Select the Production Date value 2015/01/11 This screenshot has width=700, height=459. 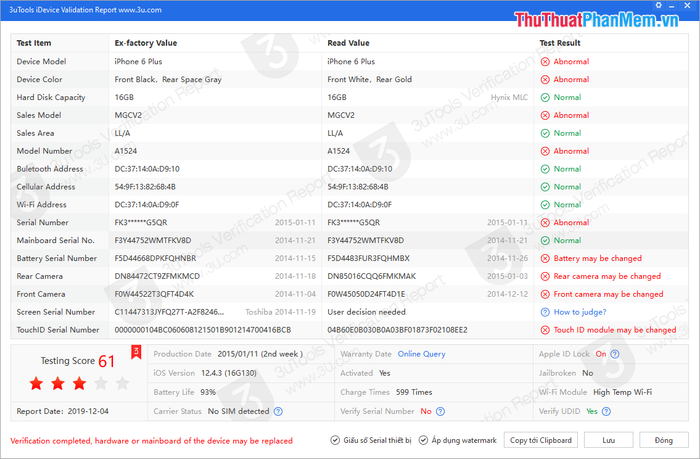coord(260,354)
